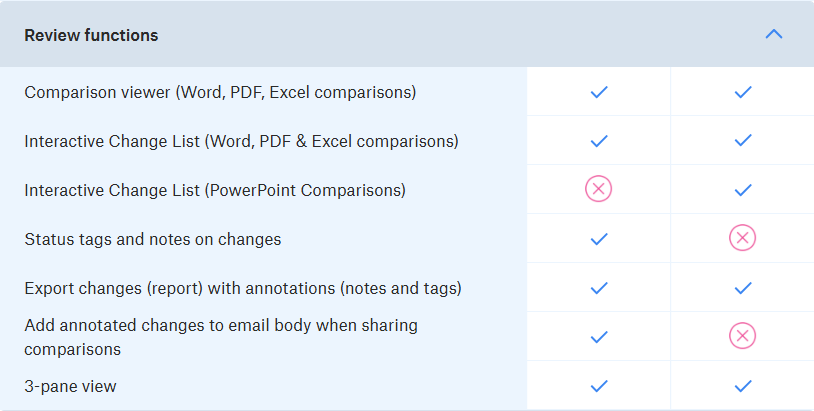
Task: Click first-column checkmark for Word, PDF & Excel Change List
Action: (x=599, y=141)
